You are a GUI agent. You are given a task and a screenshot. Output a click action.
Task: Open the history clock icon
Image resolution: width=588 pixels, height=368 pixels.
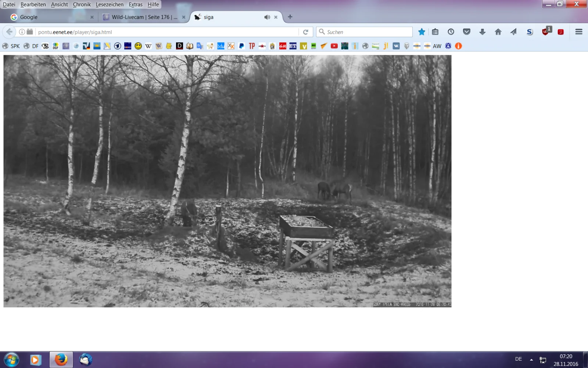pyautogui.click(x=451, y=32)
